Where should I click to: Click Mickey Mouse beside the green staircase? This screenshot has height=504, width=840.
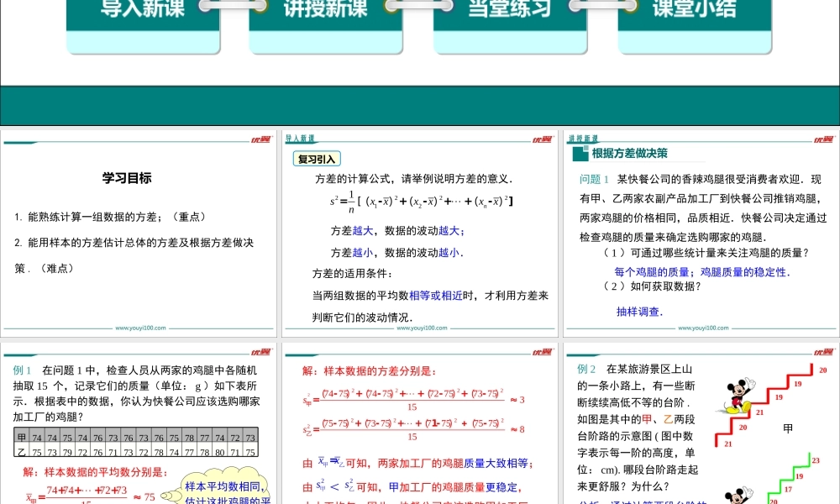(734, 496)
